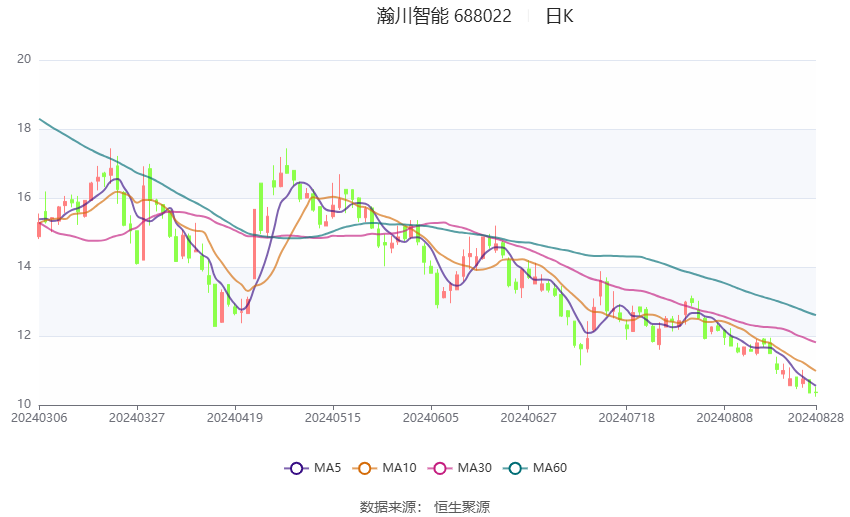The width and height of the screenshot is (850, 517).
Task: Toggle the MA5 legend circle icon
Action: coord(296,468)
